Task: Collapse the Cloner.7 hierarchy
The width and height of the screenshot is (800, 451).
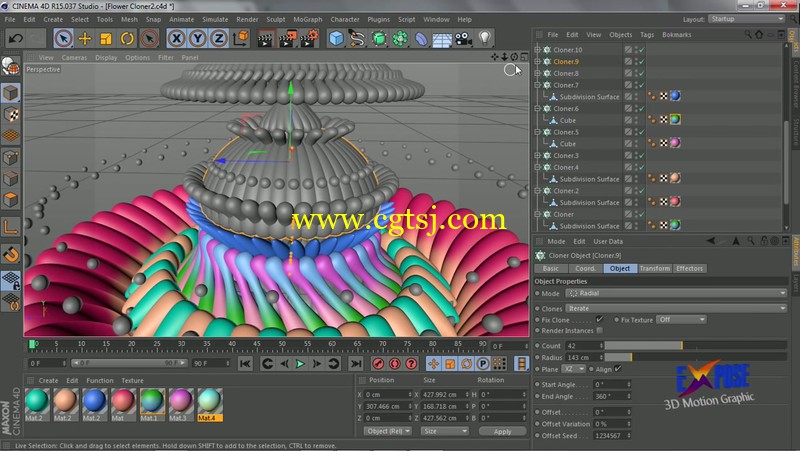Action: (x=537, y=85)
